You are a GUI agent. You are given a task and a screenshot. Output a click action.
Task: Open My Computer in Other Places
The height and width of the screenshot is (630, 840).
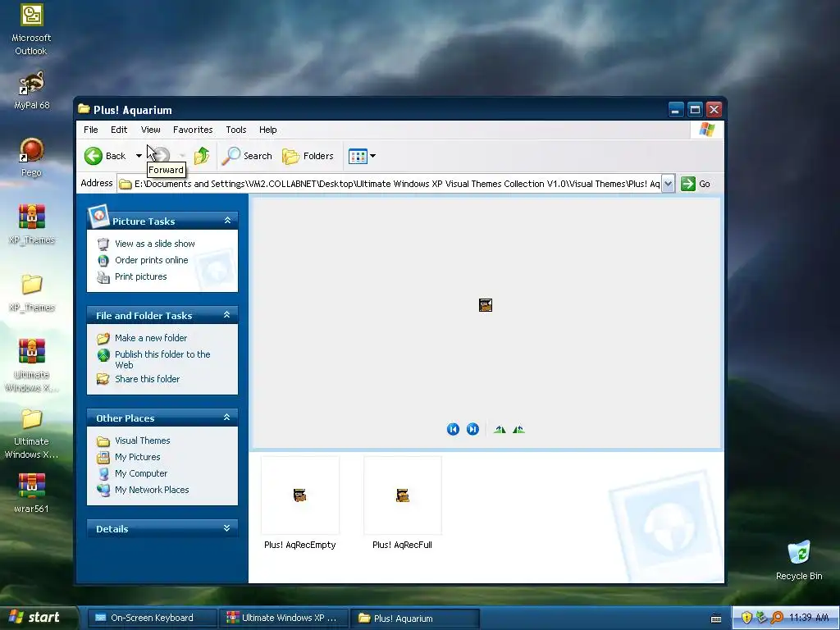click(x=141, y=473)
